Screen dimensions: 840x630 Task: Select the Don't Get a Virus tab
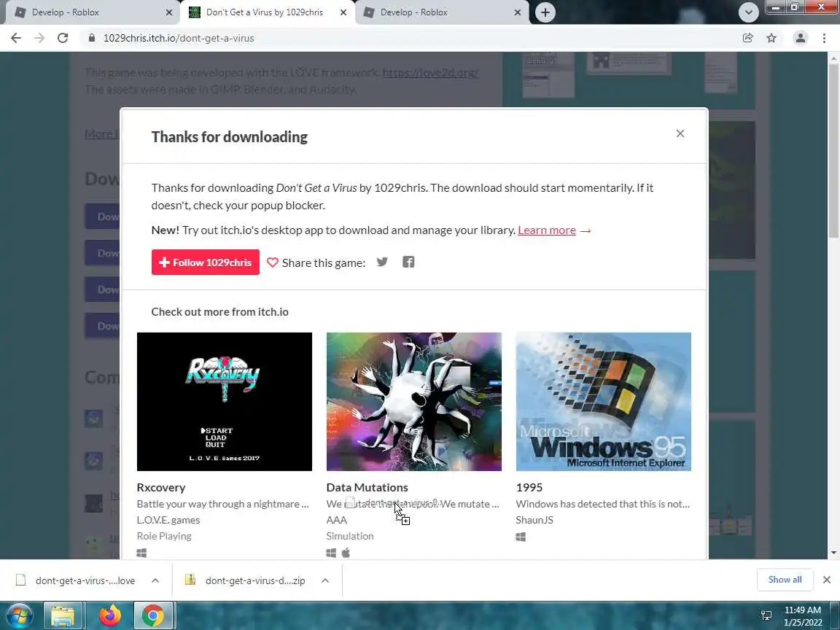pyautogui.click(x=265, y=12)
